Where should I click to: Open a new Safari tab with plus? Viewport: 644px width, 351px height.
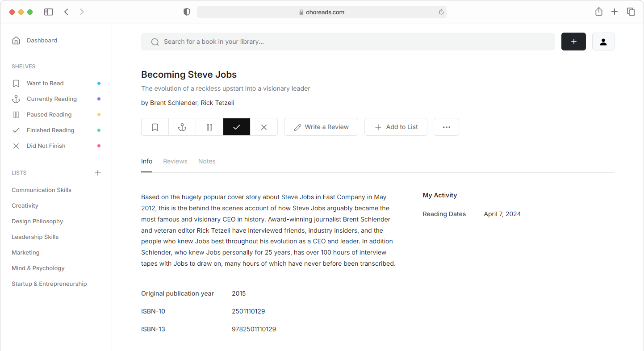pos(615,12)
